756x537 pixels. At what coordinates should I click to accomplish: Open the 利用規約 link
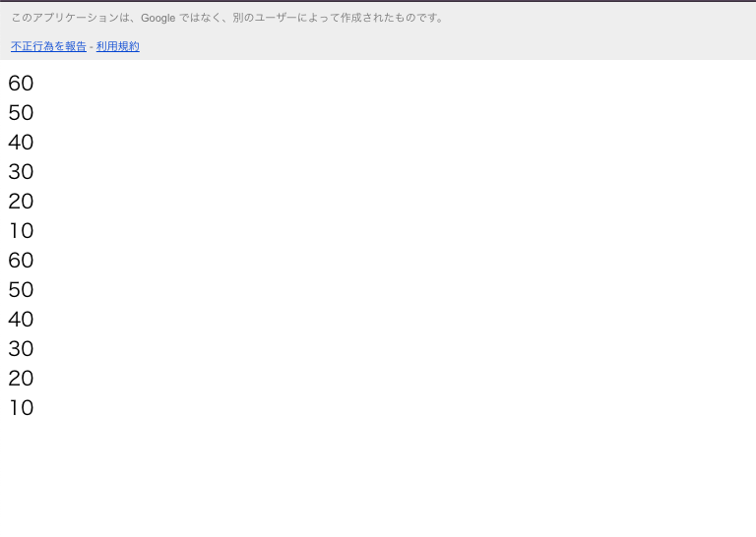pyautogui.click(x=118, y=46)
